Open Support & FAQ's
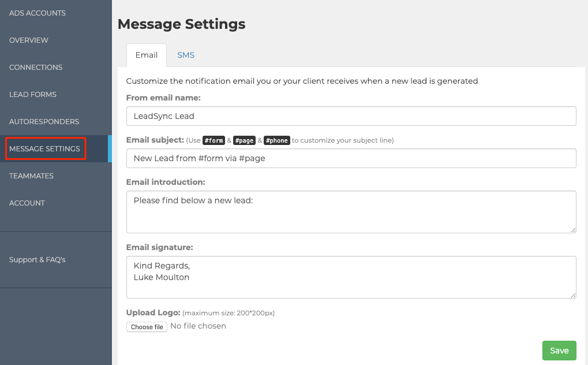The height and width of the screenshot is (365, 588). [36, 259]
